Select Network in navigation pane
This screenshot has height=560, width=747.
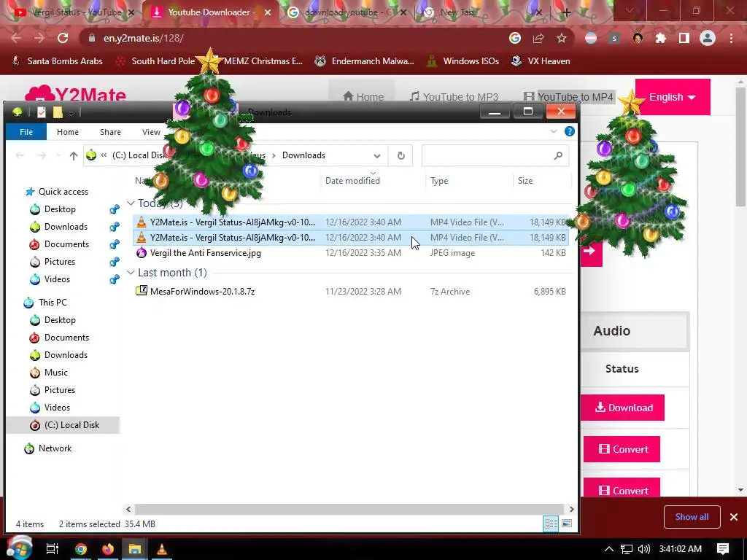55,448
